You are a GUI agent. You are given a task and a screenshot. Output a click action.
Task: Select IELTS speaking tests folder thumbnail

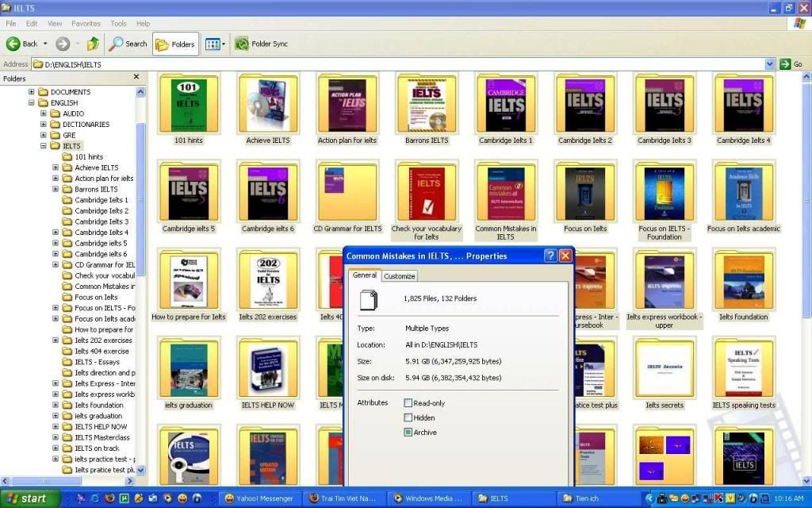point(744,375)
